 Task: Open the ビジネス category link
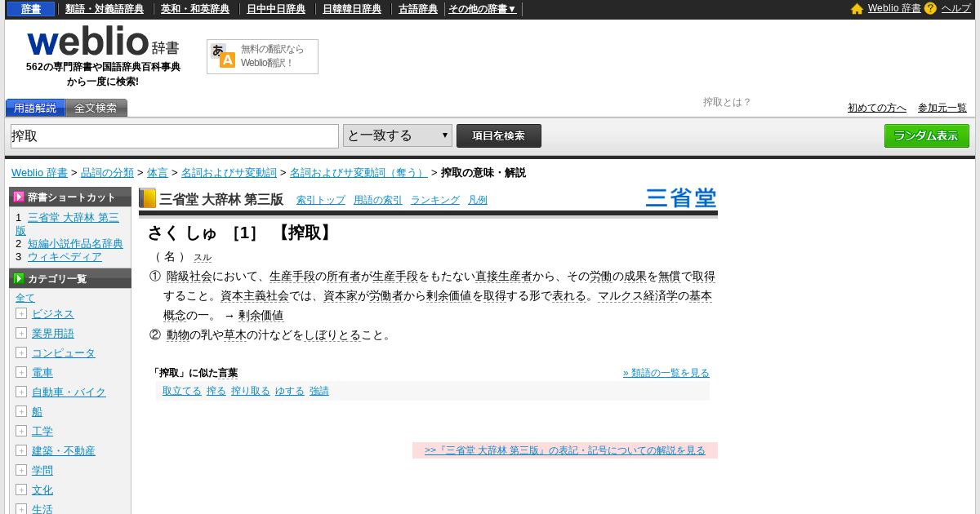[x=53, y=313]
